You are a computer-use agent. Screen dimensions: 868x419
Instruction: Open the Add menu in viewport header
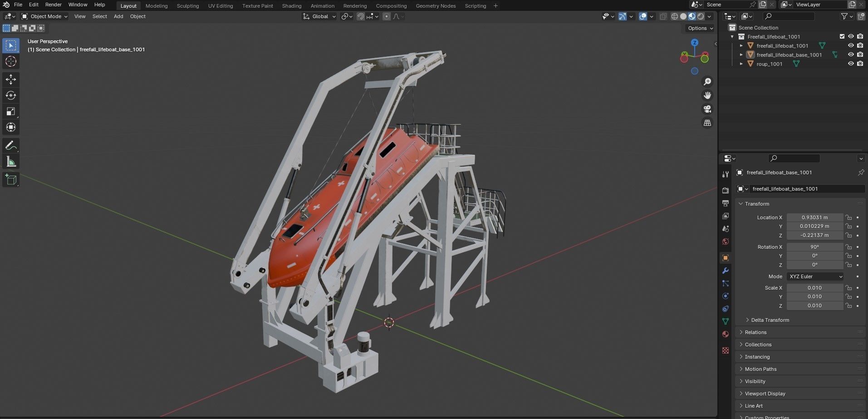coord(118,16)
